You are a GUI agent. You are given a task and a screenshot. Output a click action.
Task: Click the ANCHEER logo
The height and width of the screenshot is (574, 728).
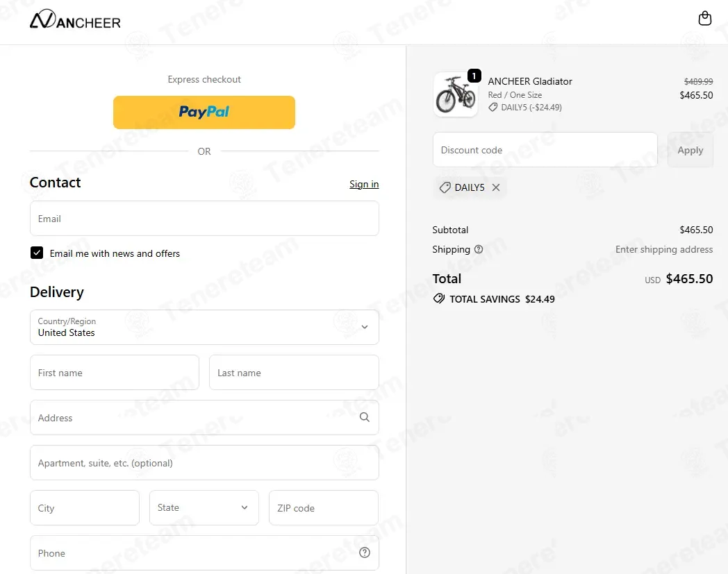click(75, 19)
